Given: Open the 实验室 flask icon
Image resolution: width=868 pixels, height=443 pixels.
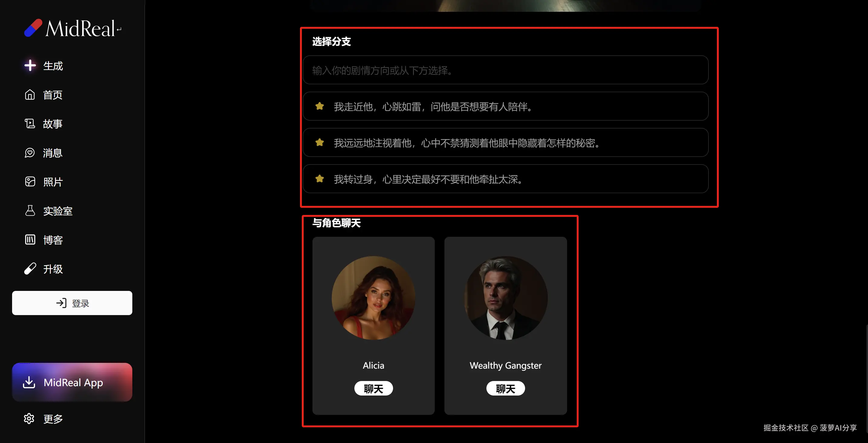Looking at the screenshot, I should [30, 211].
